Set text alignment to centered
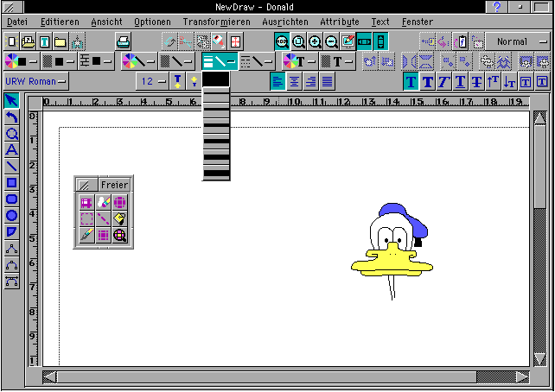 point(294,82)
